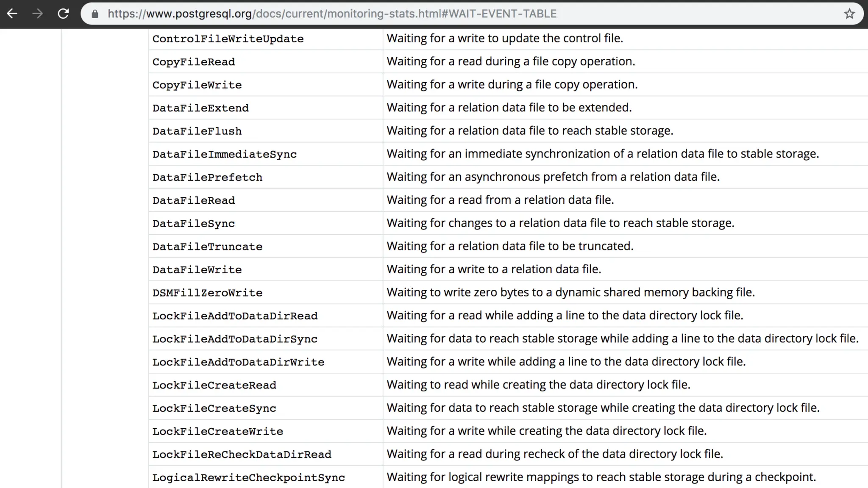Screen dimensions: 868x488
Task: Click LockFileReCheckDataDirRead event name
Action: [x=242, y=455]
